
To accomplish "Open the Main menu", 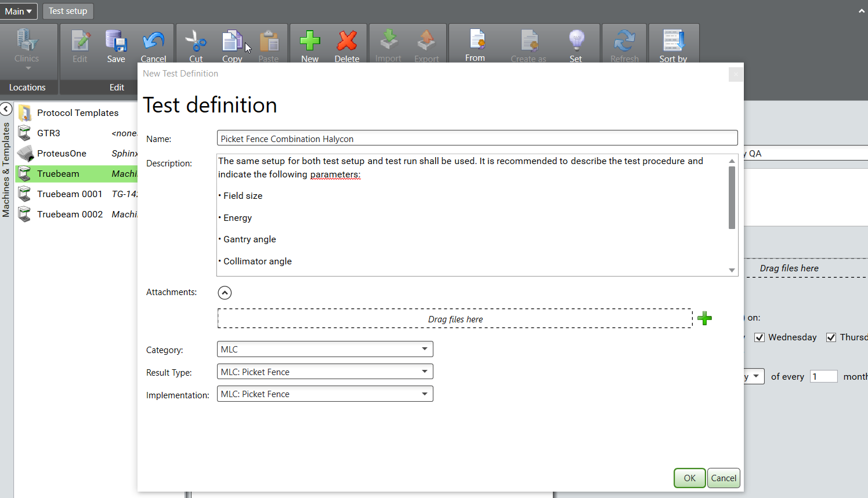I will 19,11.
